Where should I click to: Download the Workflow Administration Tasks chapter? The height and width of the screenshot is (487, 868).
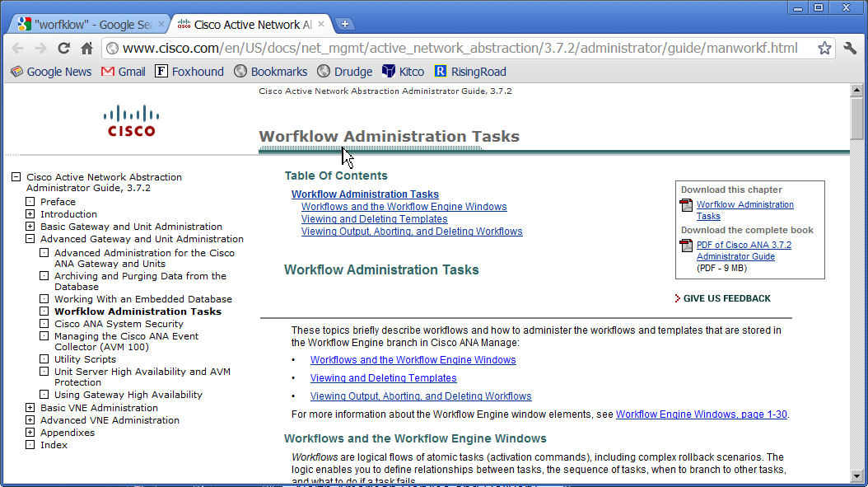(x=745, y=210)
